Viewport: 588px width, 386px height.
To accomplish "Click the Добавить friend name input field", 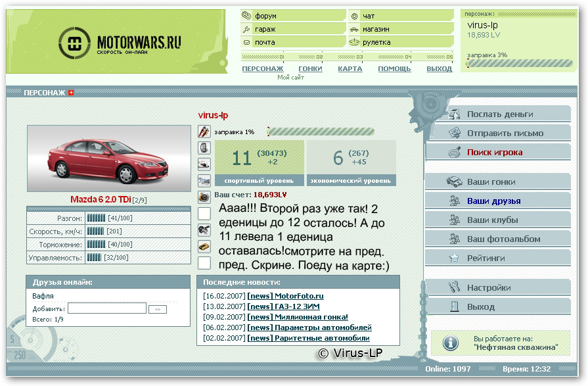I will click(x=107, y=308).
